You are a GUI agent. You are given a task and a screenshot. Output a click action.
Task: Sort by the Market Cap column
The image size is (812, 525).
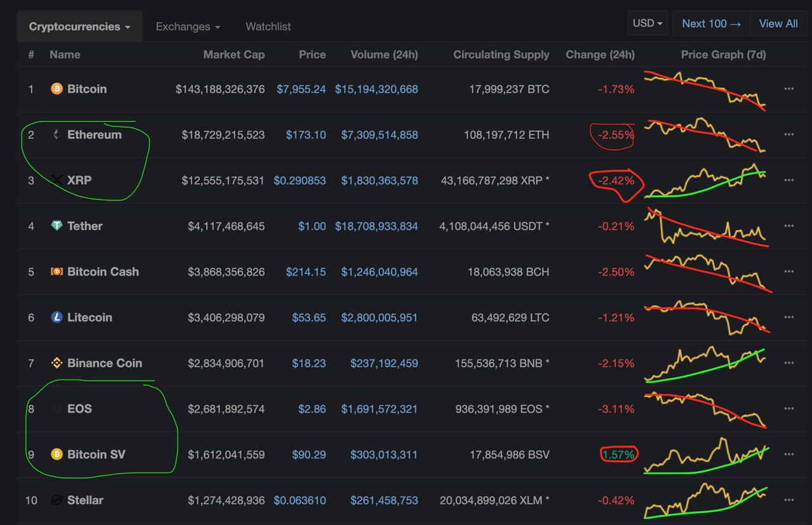233,55
